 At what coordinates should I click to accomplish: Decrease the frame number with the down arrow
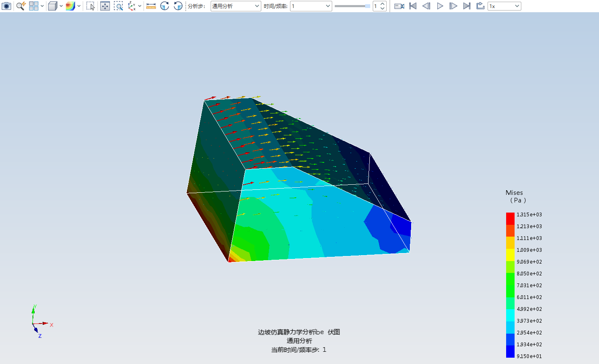(382, 8)
